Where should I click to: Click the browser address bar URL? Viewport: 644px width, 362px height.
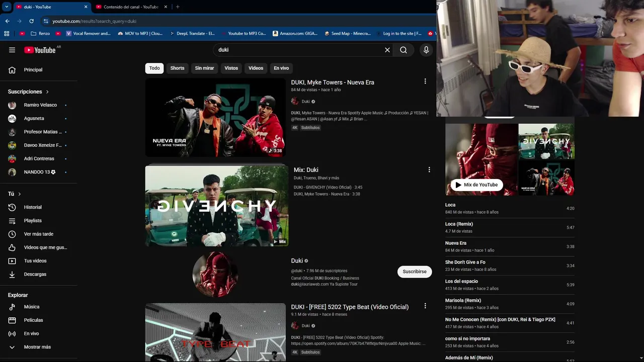tap(94, 21)
